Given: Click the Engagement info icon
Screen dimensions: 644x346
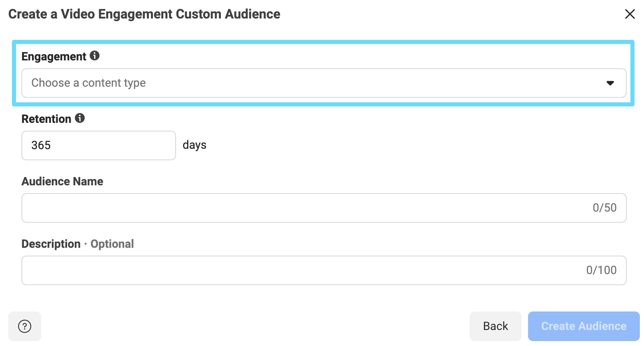Looking at the screenshot, I should pos(94,56).
